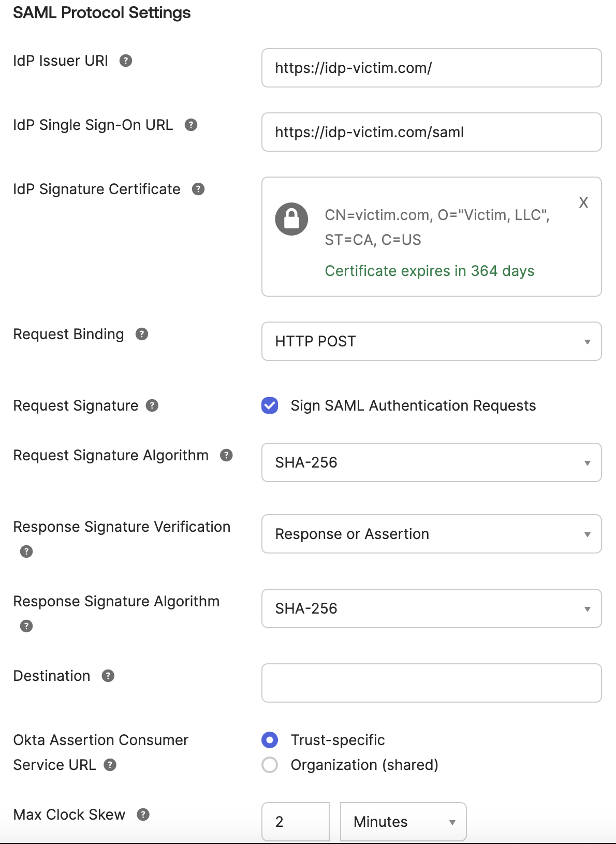The height and width of the screenshot is (844, 616).
Task: Open the Minutes clock skew unit dropdown
Action: pos(403,822)
